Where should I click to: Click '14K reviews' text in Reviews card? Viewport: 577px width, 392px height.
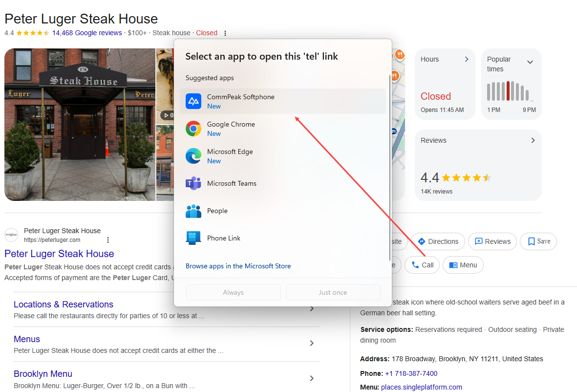436,192
